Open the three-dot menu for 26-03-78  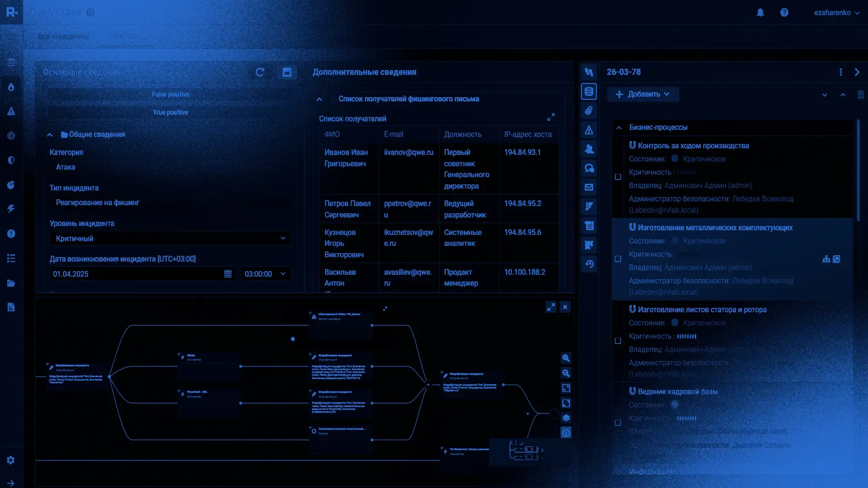840,72
